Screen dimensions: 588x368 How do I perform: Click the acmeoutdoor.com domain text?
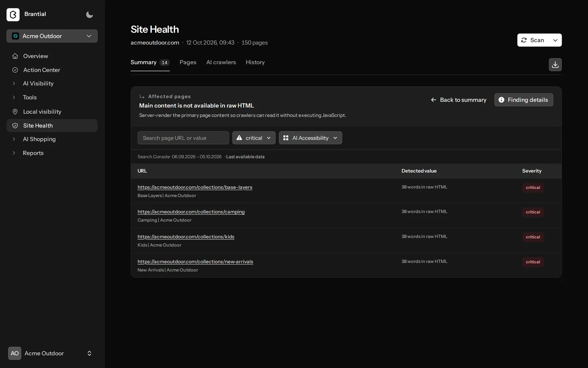point(155,43)
